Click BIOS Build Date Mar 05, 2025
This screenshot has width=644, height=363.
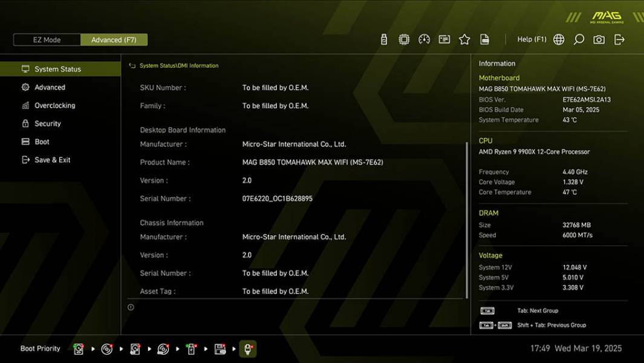pyautogui.click(x=581, y=110)
